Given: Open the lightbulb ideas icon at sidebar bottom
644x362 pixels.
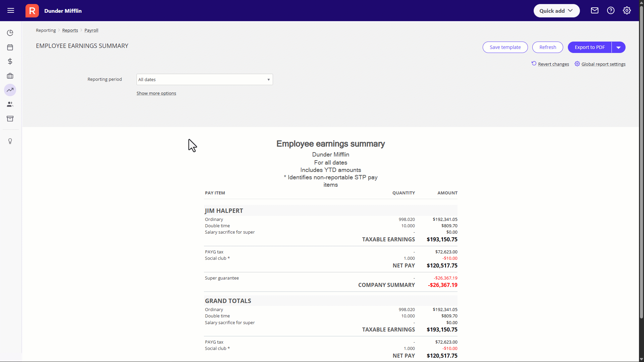Looking at the screenshot, I should click(10, 141).
